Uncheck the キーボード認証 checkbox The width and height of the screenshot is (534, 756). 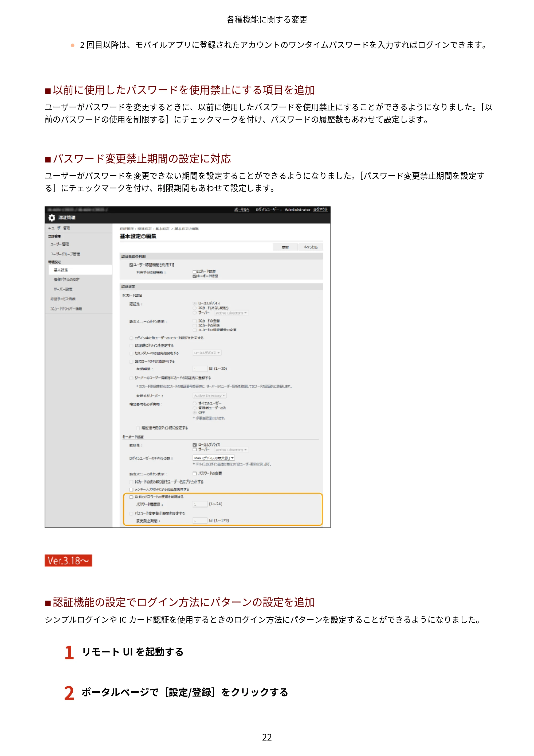[x=194, y=276]
